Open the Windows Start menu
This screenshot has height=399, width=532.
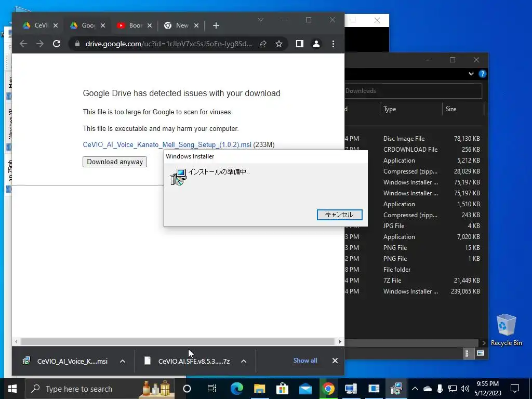12,389
